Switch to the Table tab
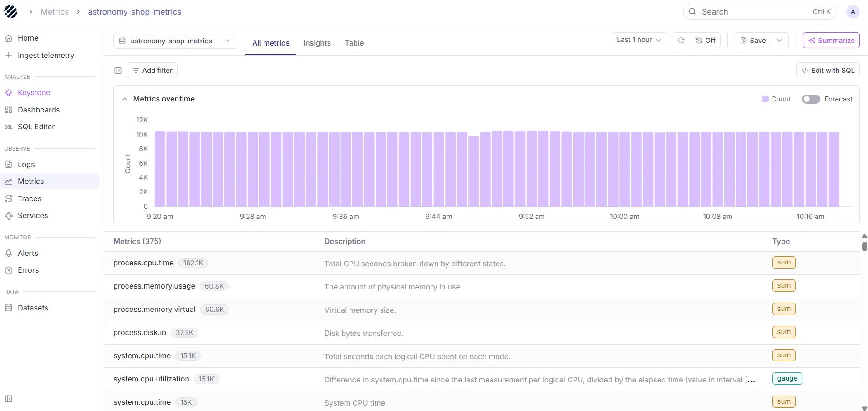Screen dimensions: 868x411 coord(354,43)
